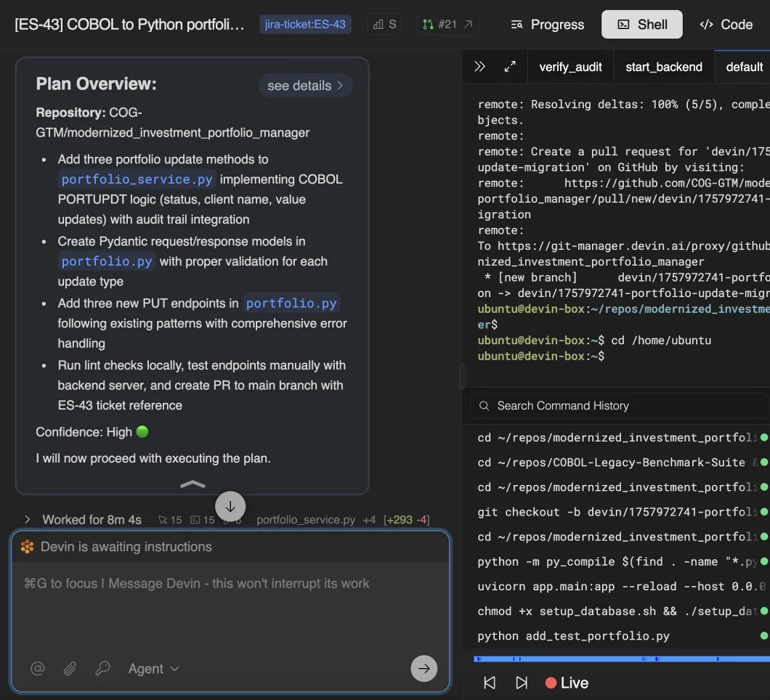Skip to next timeline step

[522, 683]
